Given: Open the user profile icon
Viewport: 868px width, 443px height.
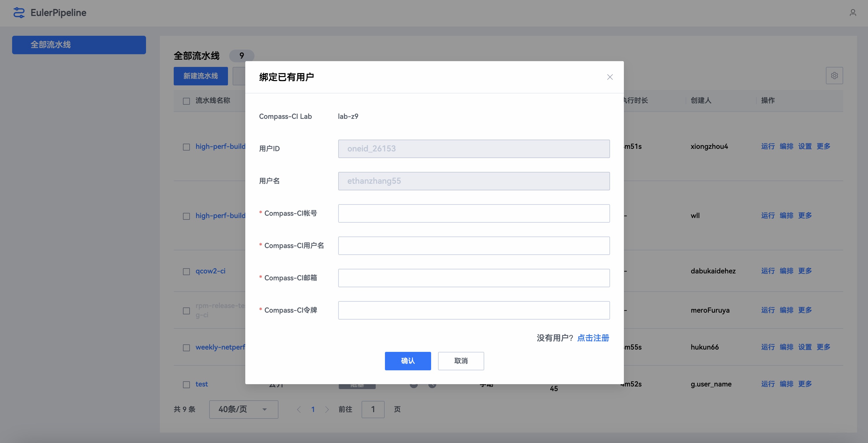Looking at the screenshot, I should coord(852,13).
